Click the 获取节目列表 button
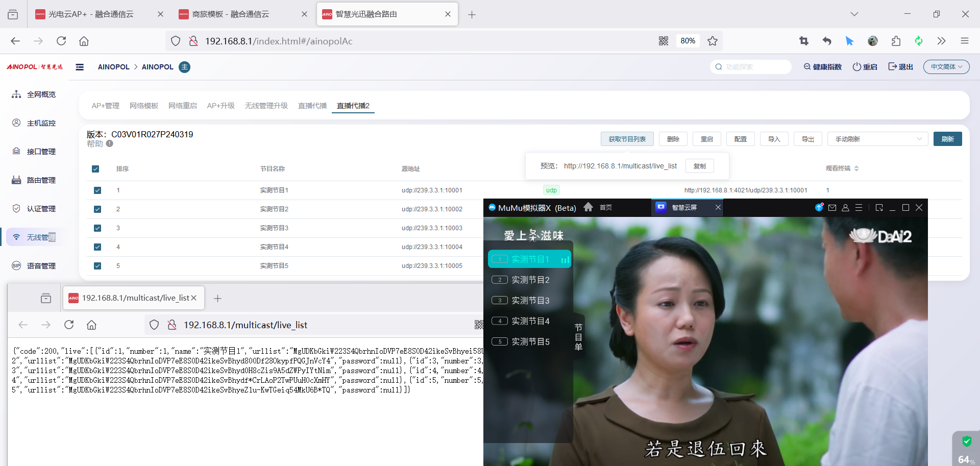 [x=627, y=139]
